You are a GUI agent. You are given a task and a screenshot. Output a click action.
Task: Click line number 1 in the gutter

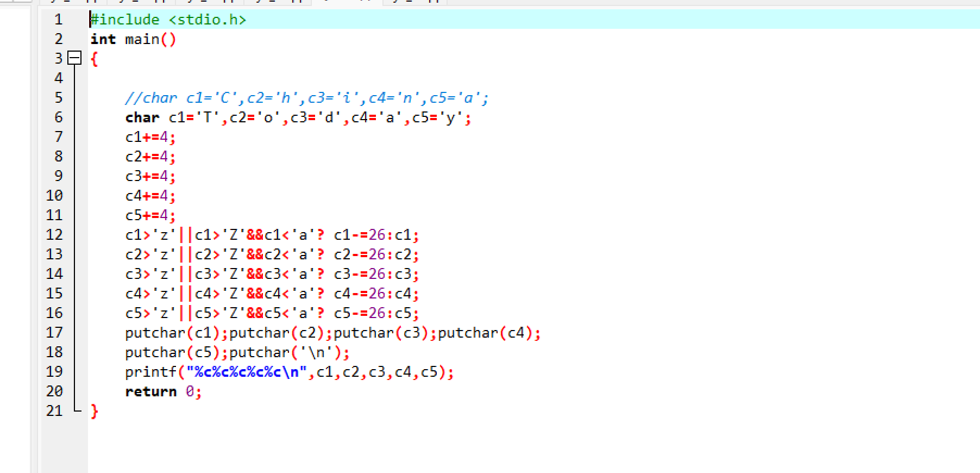pos(59,20)
